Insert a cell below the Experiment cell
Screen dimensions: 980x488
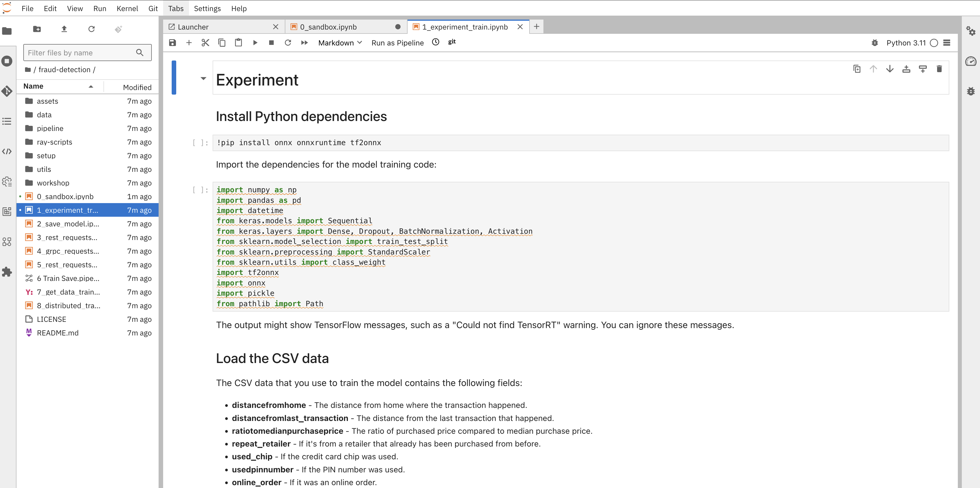point(923,69)
